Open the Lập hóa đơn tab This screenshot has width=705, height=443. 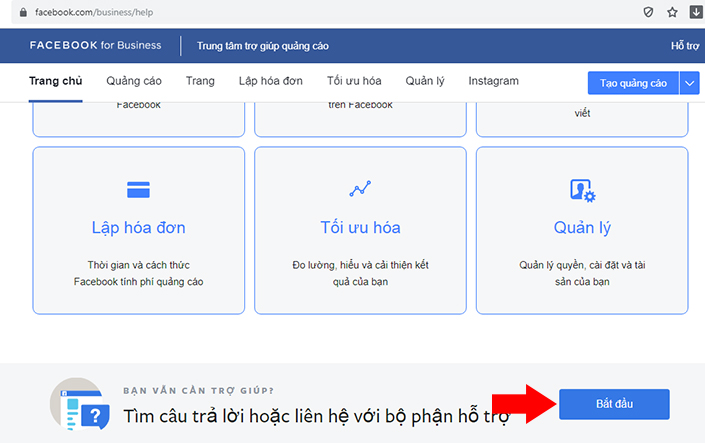(x=271, y=81)
